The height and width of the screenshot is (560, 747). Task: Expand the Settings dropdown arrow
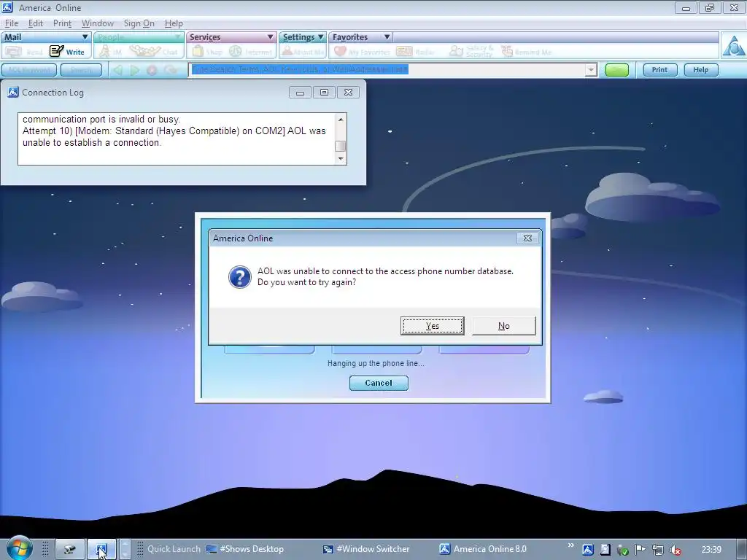click(x=321, y=37)
